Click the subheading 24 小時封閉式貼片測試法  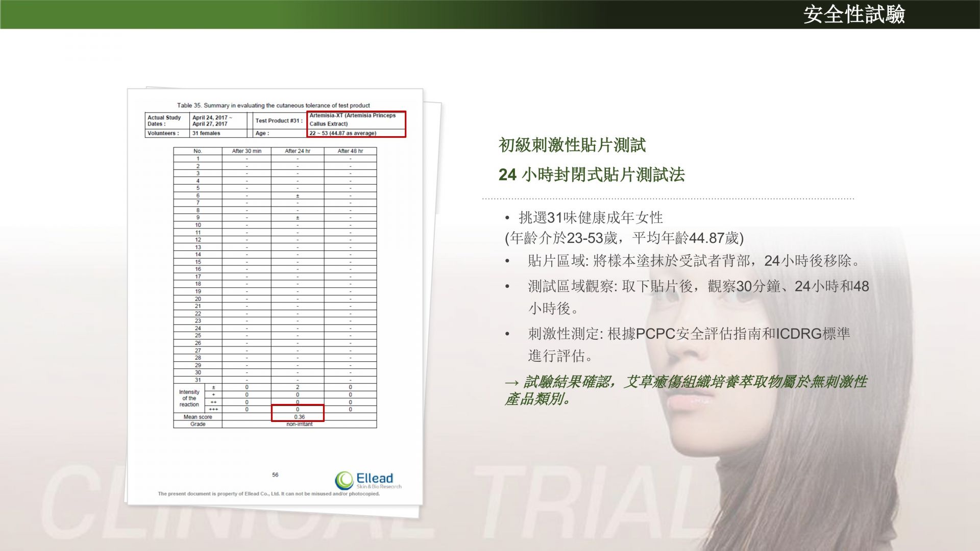click(592, 175)
